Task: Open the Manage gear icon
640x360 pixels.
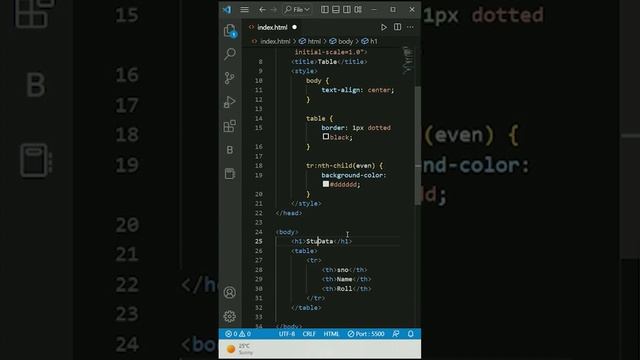Action: click(230, 316)
